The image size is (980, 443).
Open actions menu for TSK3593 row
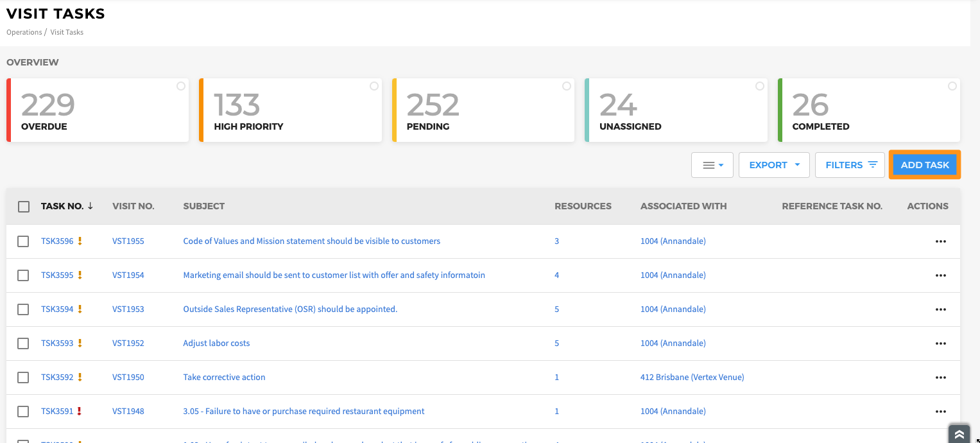(x=941, y=343)
